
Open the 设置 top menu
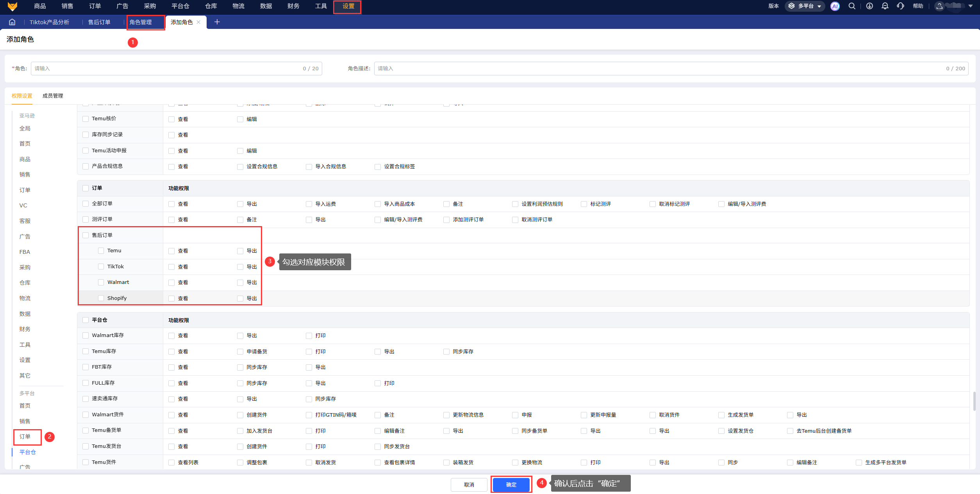point(348,6)
